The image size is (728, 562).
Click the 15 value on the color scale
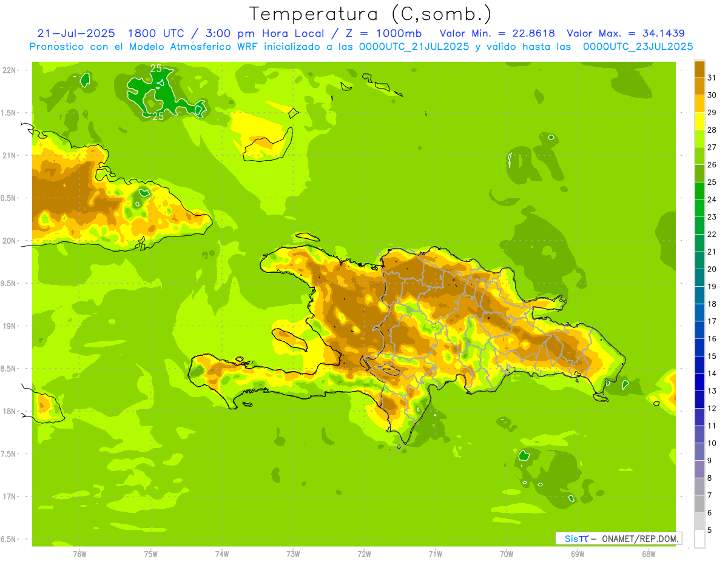pos(712,356)
